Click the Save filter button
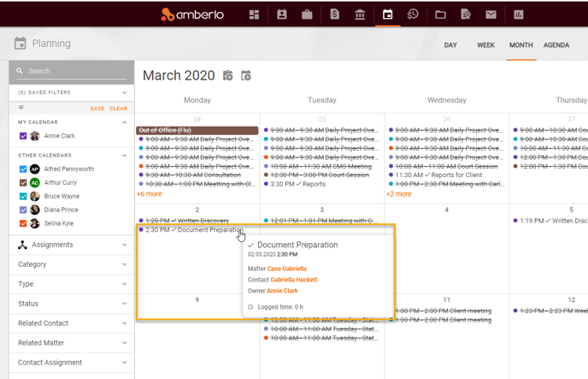Viewport: 588px width, 379px height. (x=97, y=109)
